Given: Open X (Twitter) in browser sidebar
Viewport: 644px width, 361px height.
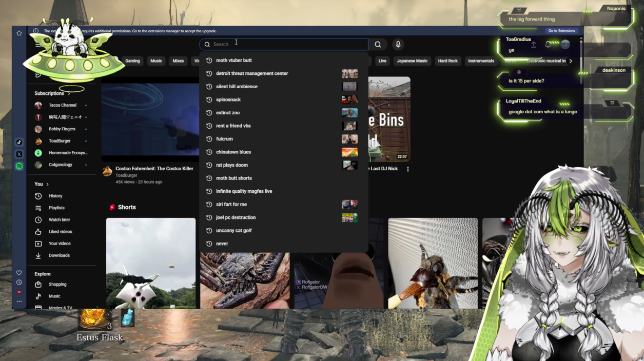Looking at the screenshot, I should click(19, 154).
